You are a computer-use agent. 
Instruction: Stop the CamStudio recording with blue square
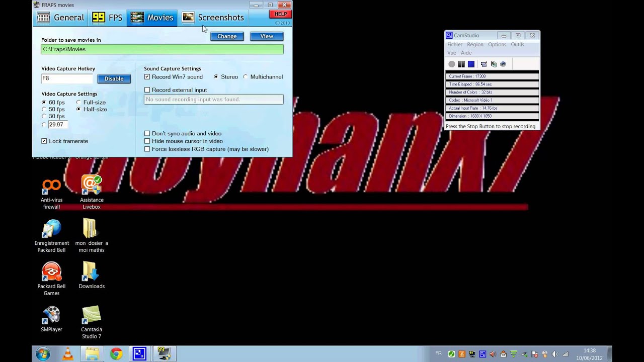(x=471, y=64)
